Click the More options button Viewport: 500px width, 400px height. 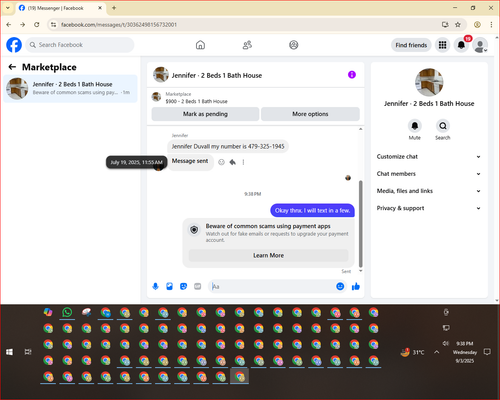coord(310,114)
